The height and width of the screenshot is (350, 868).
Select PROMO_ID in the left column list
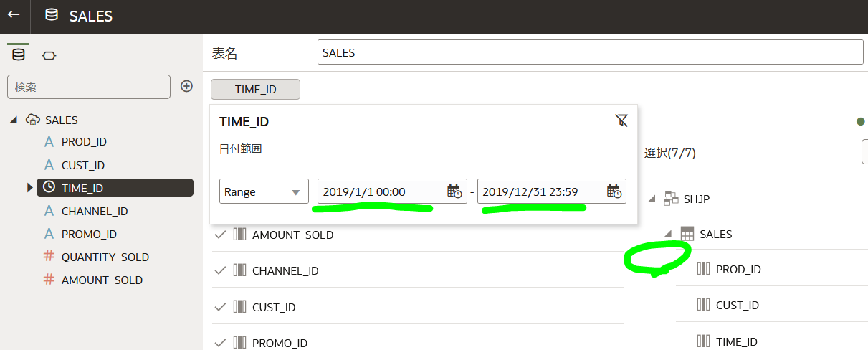89,234
